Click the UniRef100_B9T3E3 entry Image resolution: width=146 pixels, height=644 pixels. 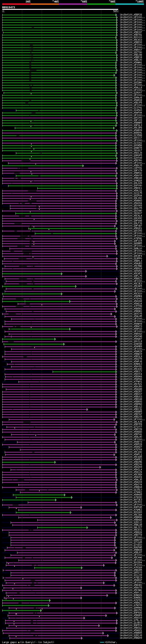131,500
